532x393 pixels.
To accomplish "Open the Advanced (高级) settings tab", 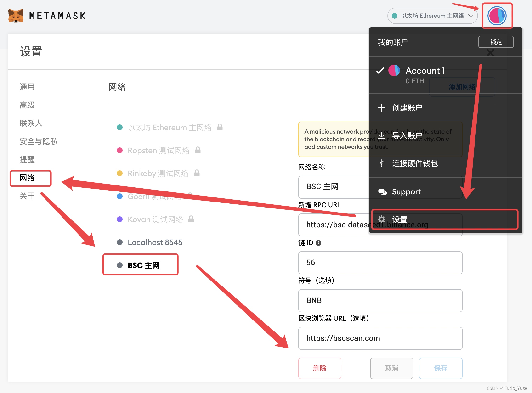I will [x=27, y=105].
